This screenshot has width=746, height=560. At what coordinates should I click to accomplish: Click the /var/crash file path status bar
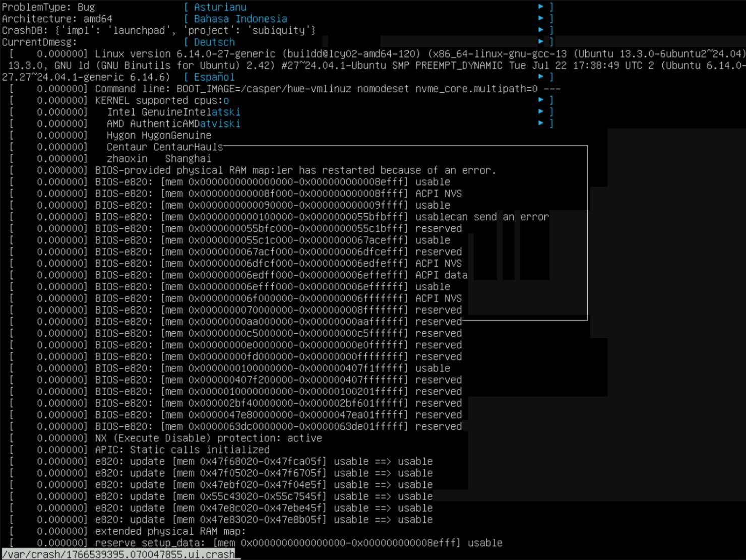(x=118, y=554)
